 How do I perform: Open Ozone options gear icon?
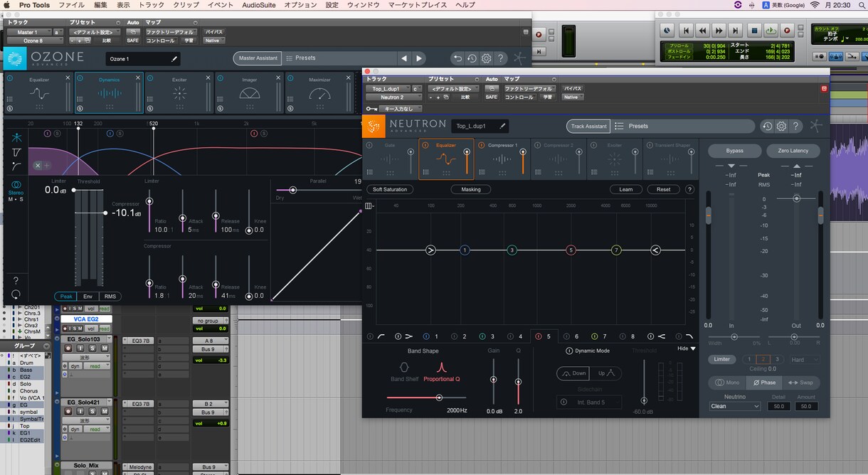[487, 58]
